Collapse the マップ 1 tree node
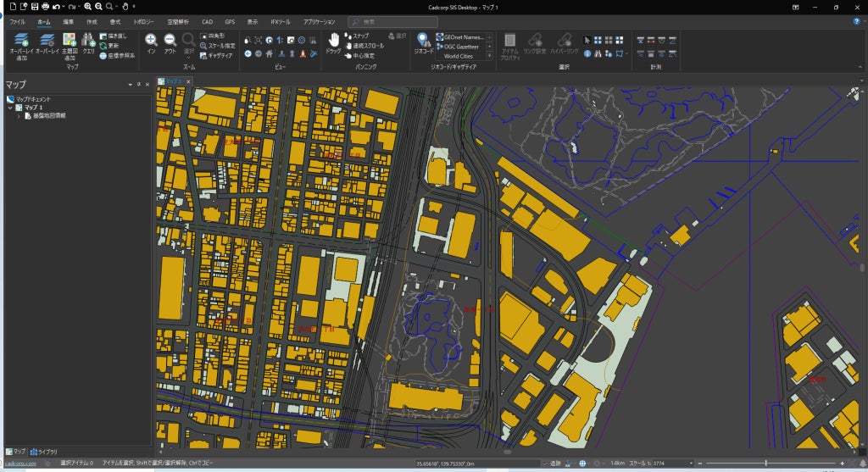 pos(10,108)
